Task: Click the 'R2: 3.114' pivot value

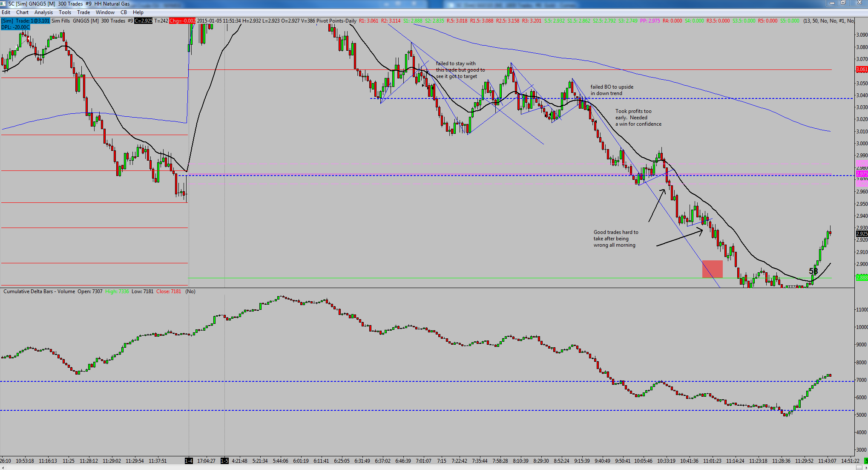Action: (x=391, y=21)
